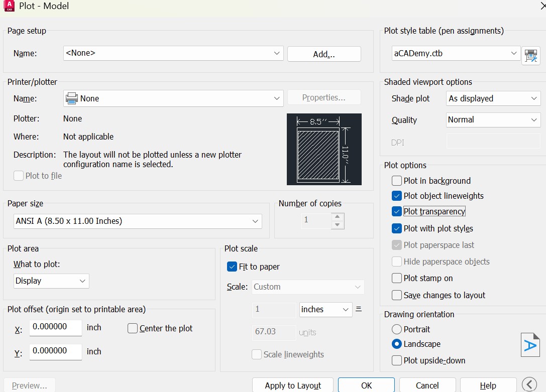Viewport: 546px width, 392px height.
Task: Confirm with the OK button
Action: click(366, 385)
